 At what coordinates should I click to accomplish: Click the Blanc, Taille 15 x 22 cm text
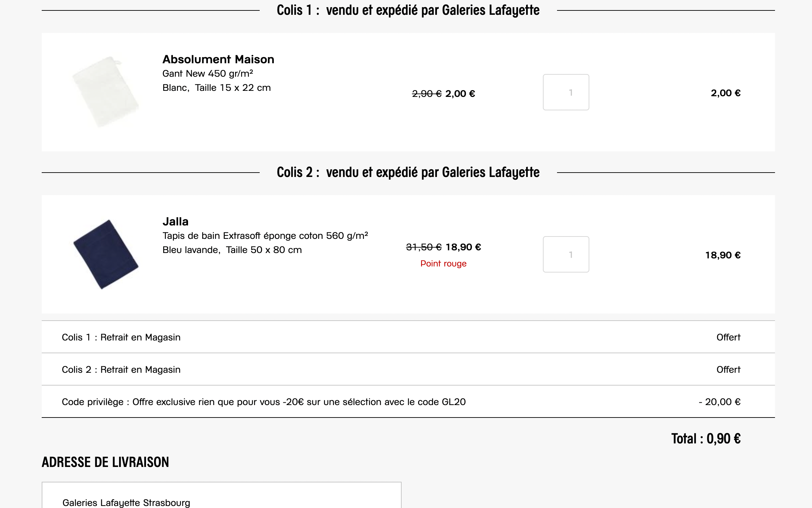[x=216, y=87]
